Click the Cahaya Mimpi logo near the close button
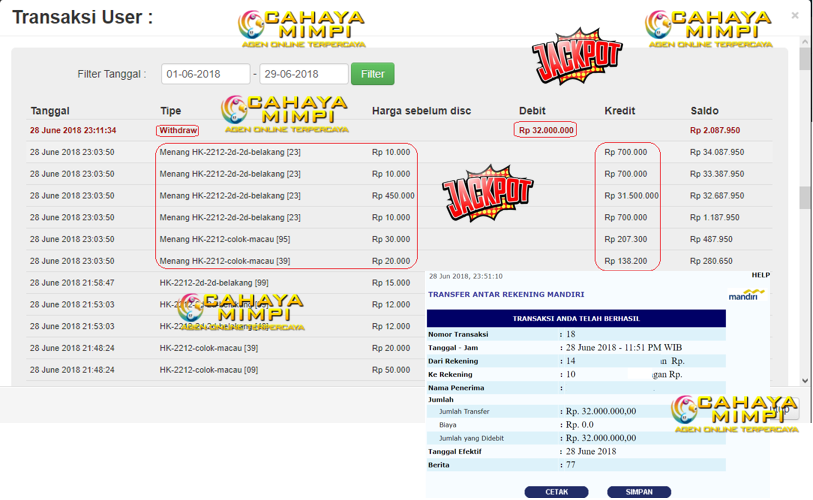 tap(709, 30)
